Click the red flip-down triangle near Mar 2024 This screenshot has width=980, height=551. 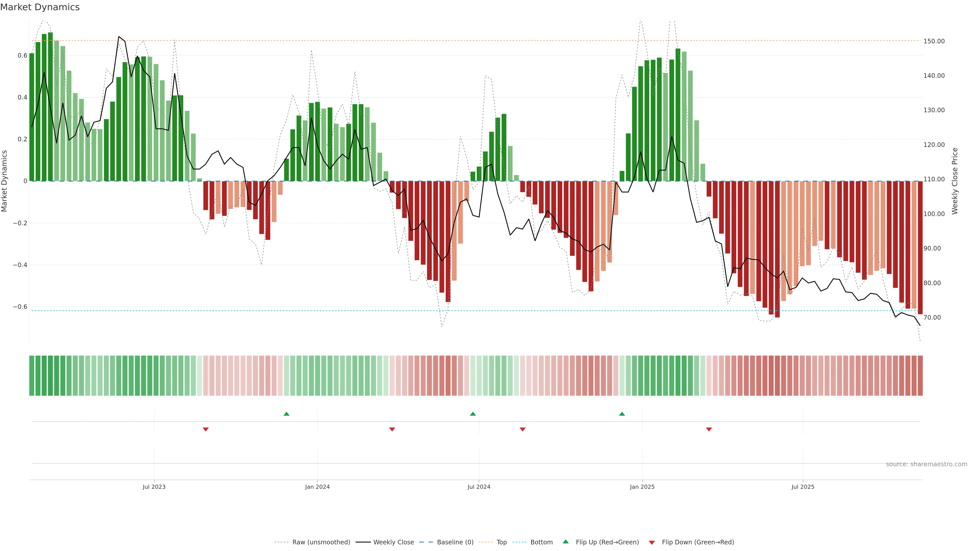[392, 429]
